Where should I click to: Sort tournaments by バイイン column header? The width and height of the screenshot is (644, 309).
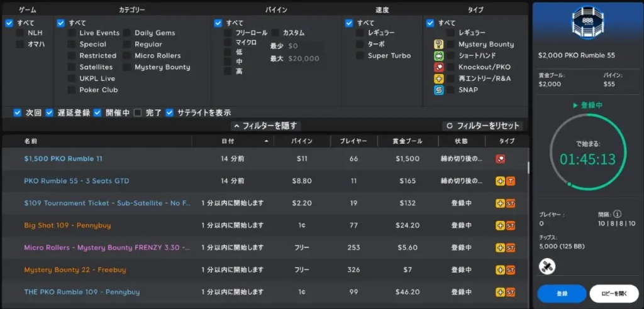tap(302, 141)
